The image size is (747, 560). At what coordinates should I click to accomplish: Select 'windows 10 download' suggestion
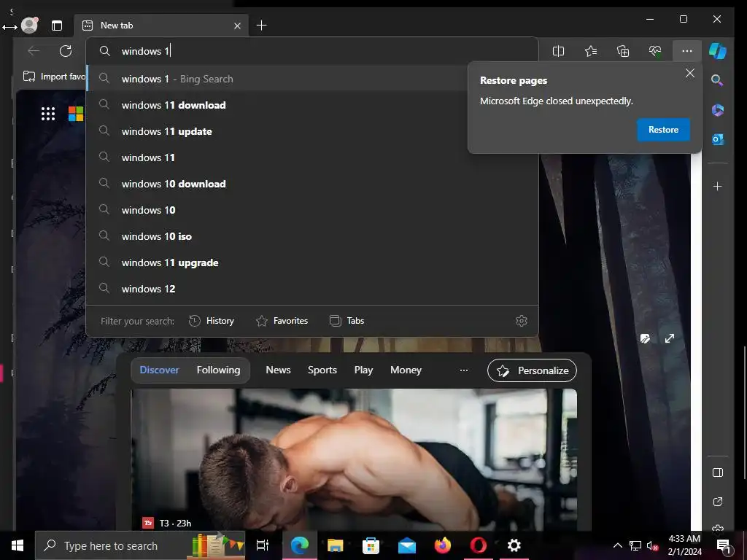312,184
